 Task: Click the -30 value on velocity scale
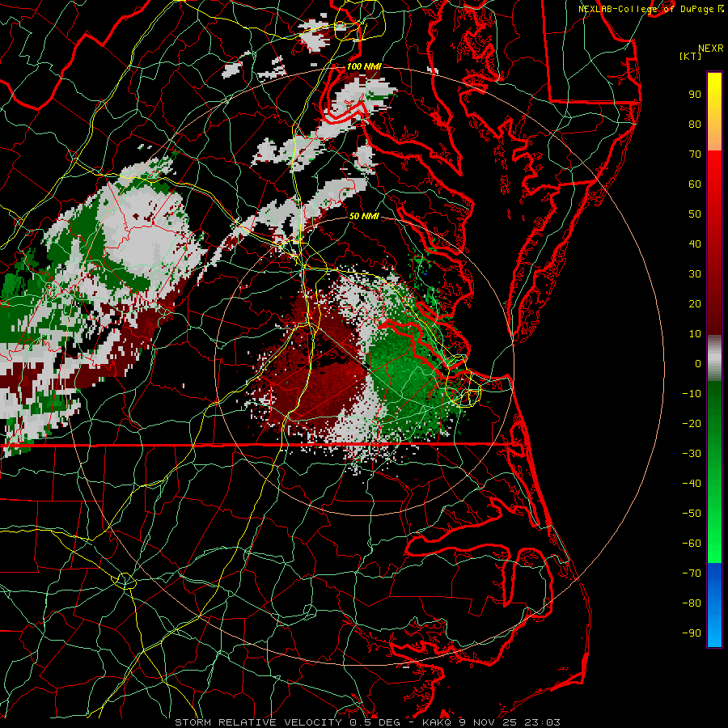click(692, 454)
